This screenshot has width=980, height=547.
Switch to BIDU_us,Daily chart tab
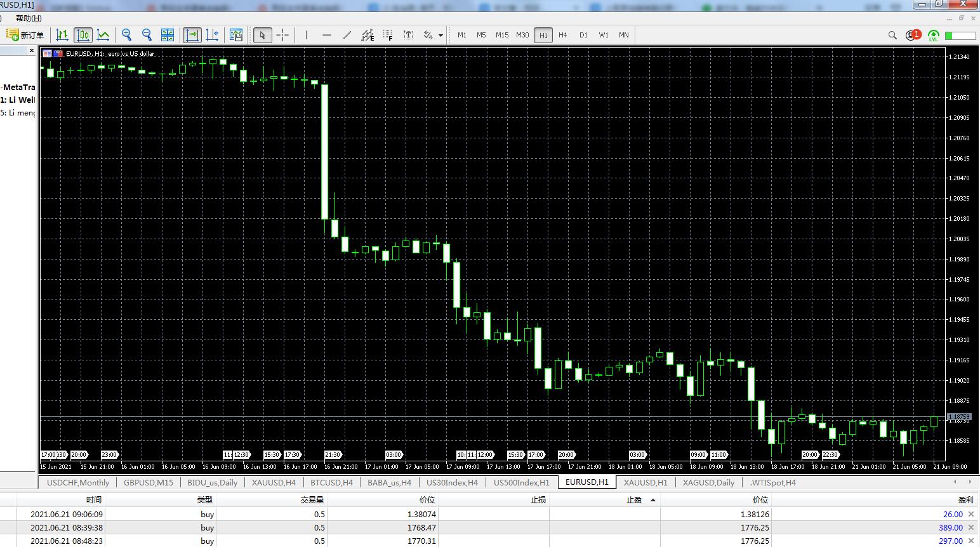[x=213, y=482]
